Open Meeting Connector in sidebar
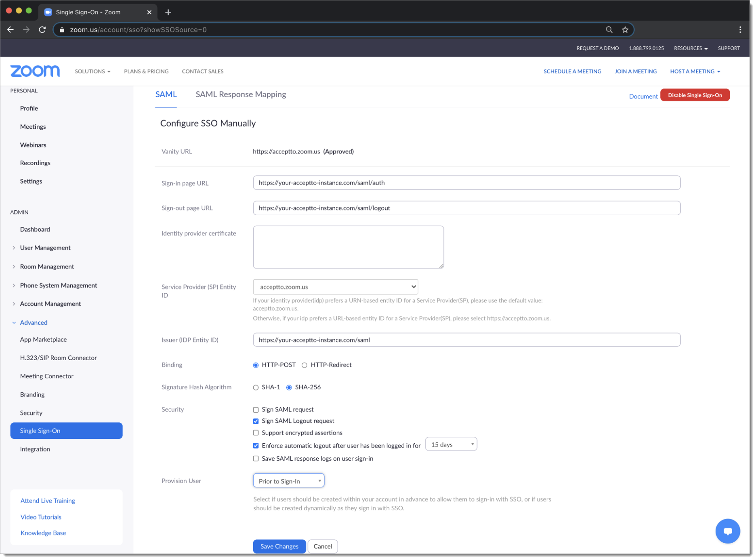The width and height of the screenshot is (756, 560). pyautogui.click(x=47, y=376)
